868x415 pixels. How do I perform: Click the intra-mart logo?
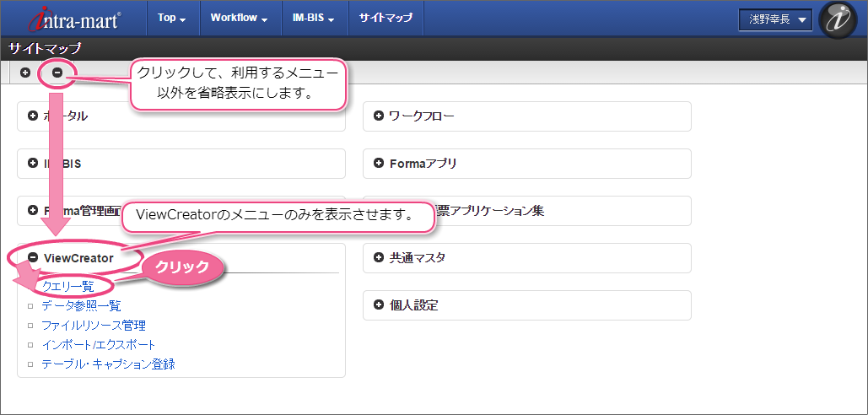77,19
